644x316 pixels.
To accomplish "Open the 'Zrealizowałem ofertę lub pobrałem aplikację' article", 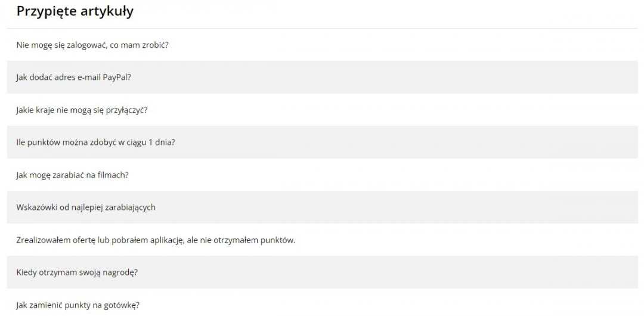I will click(x=156, y=240).
